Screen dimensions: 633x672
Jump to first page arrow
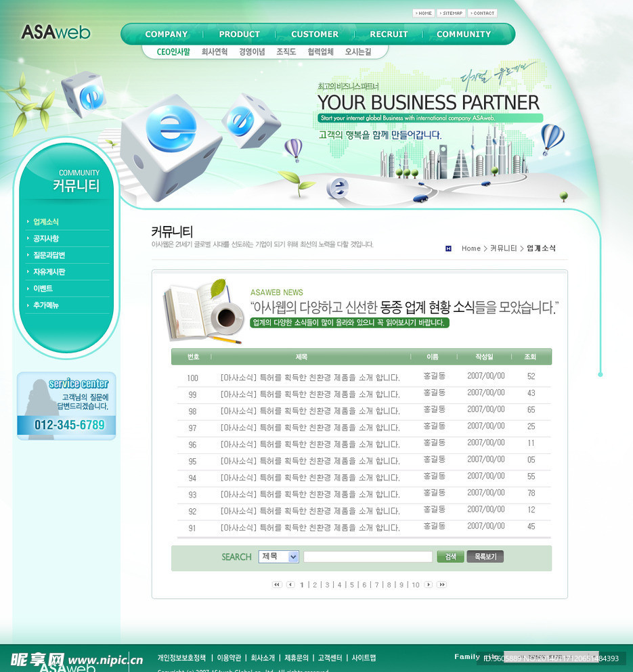tap(277, 585)
